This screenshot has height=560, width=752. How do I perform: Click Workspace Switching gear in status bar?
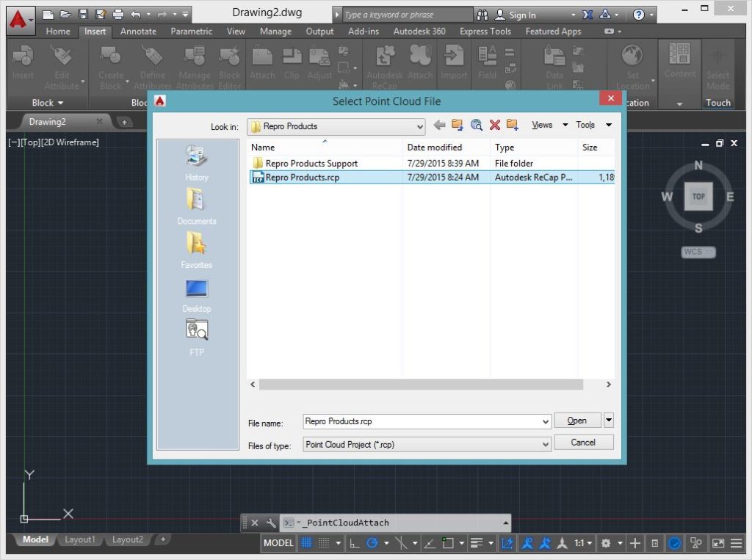[x=606, y=543]
